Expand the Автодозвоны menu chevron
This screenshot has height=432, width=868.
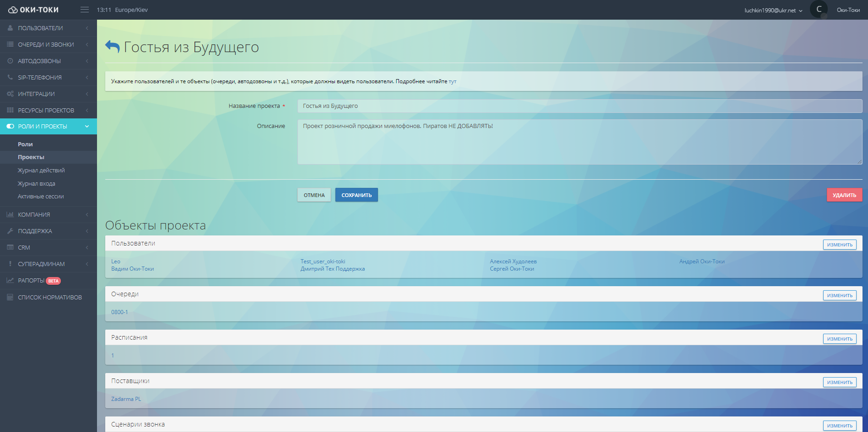[x=87, y=61]
